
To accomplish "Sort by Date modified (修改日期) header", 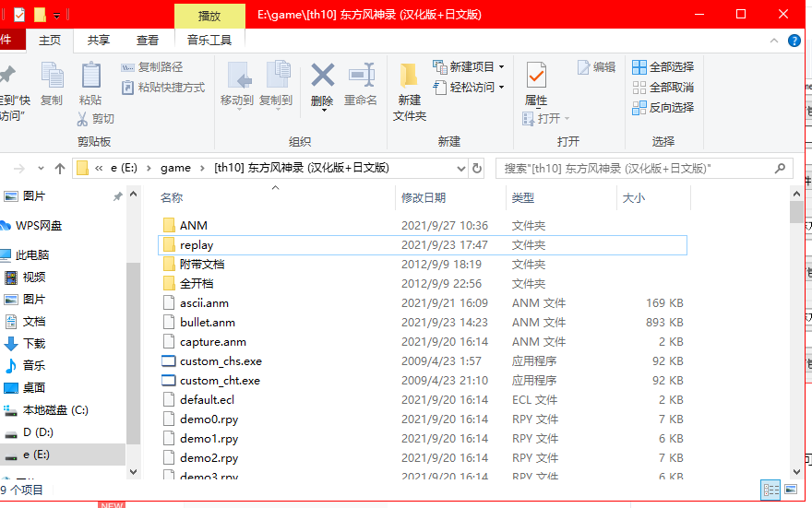I will tap(424, 197).
